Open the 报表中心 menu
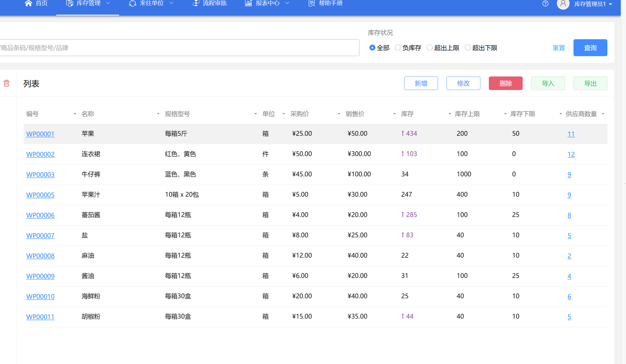This screenshot has height=364, width=626. click(x=268, y=3)
